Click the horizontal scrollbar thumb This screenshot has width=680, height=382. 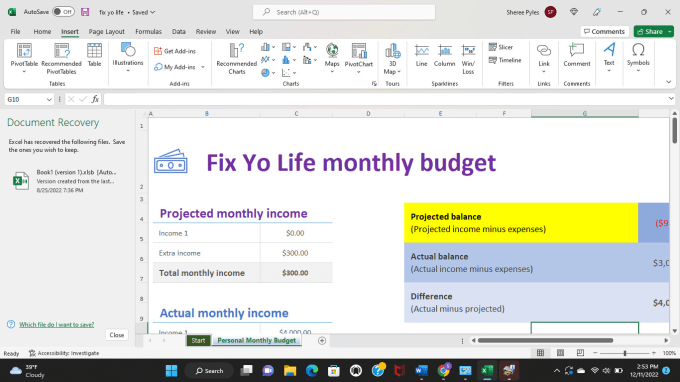point(545,341)
